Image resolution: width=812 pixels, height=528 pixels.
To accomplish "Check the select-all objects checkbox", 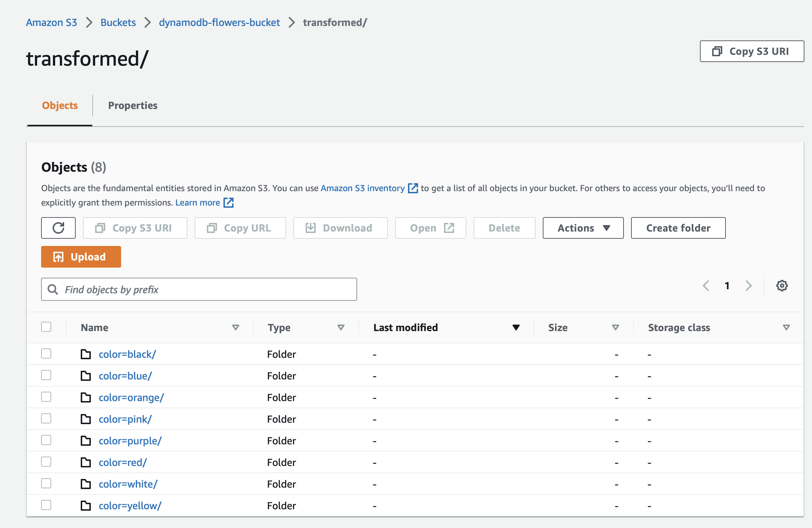I will (46, 327).
